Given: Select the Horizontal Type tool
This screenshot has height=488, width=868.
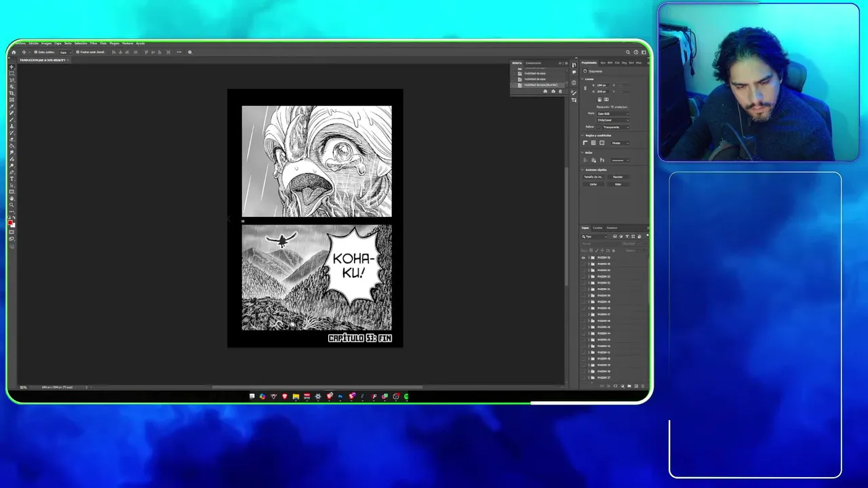Looking at the screenshot, I should (x=12, y=179).
